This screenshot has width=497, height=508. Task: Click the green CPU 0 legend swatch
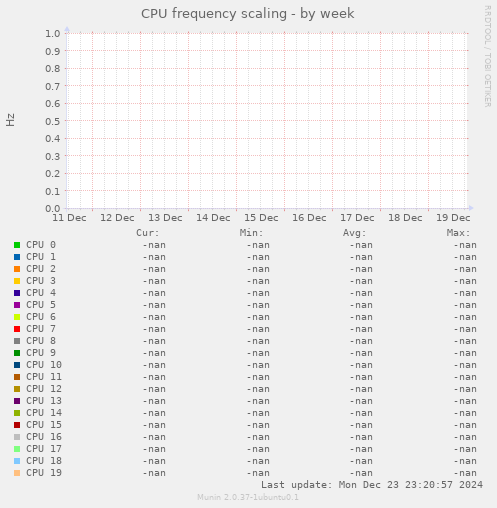tap(17, 245)
